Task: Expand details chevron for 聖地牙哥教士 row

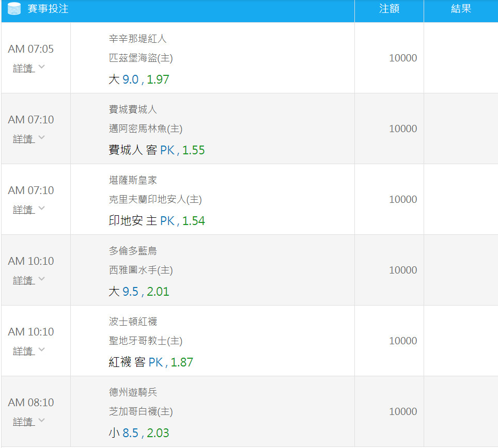Action: pyautogui.click(x=42, y=350)
